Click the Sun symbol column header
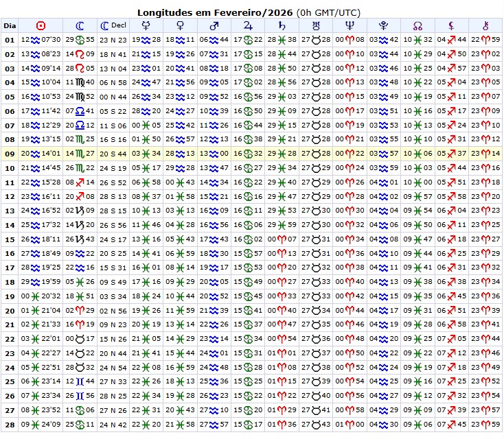This screenshot has width=504, height=439. tap(41, 26)
